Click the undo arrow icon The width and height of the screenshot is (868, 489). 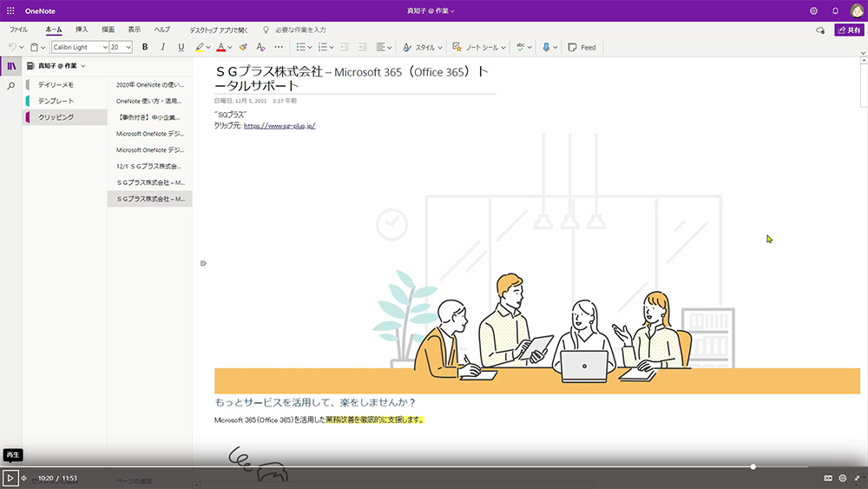pos(12,47)
